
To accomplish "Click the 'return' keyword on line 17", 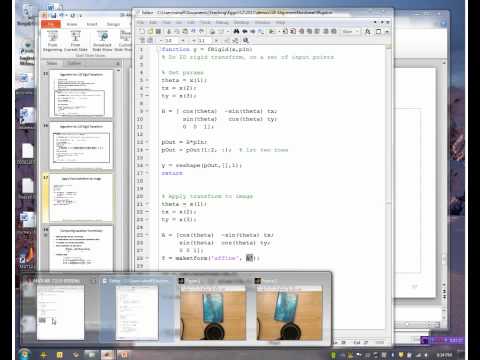I will 172,173.
